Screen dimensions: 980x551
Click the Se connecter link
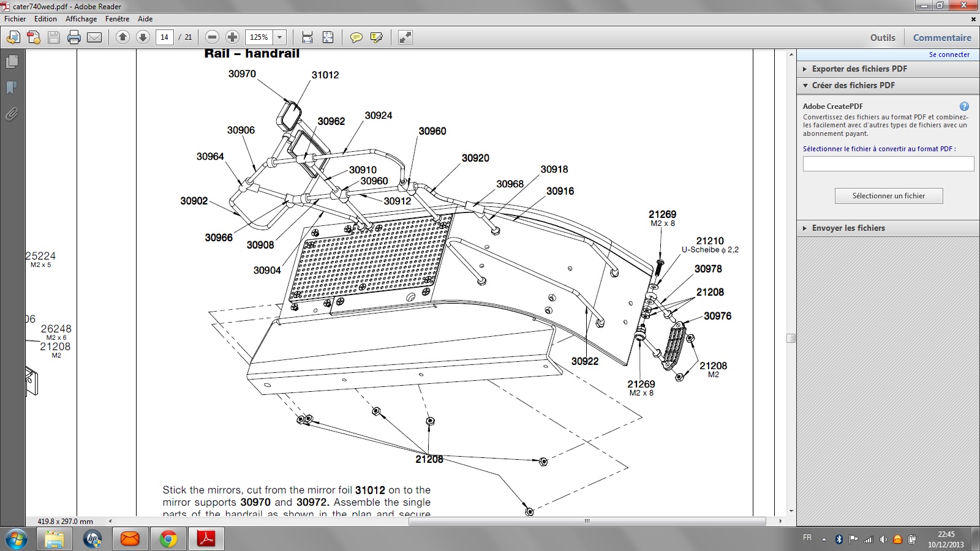[949, 54]
